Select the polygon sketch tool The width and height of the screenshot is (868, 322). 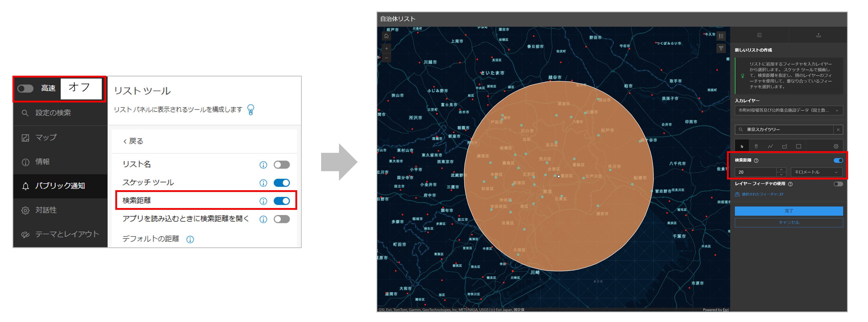784,147
